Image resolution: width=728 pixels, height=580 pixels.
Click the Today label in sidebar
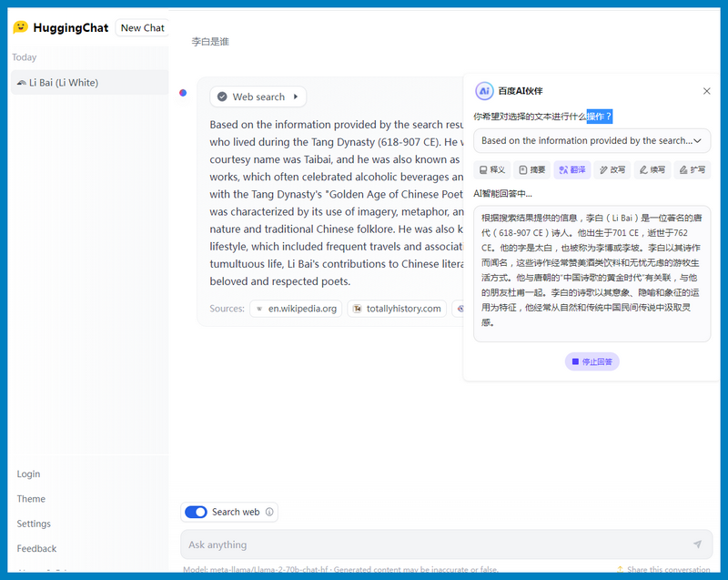coord(25,57)
